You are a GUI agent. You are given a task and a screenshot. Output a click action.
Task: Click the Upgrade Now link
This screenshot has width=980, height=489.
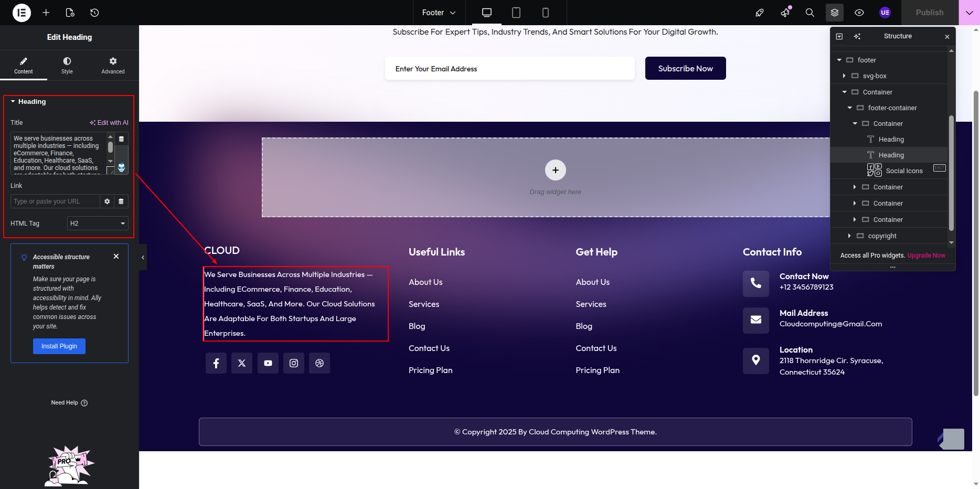coord(926,256)
